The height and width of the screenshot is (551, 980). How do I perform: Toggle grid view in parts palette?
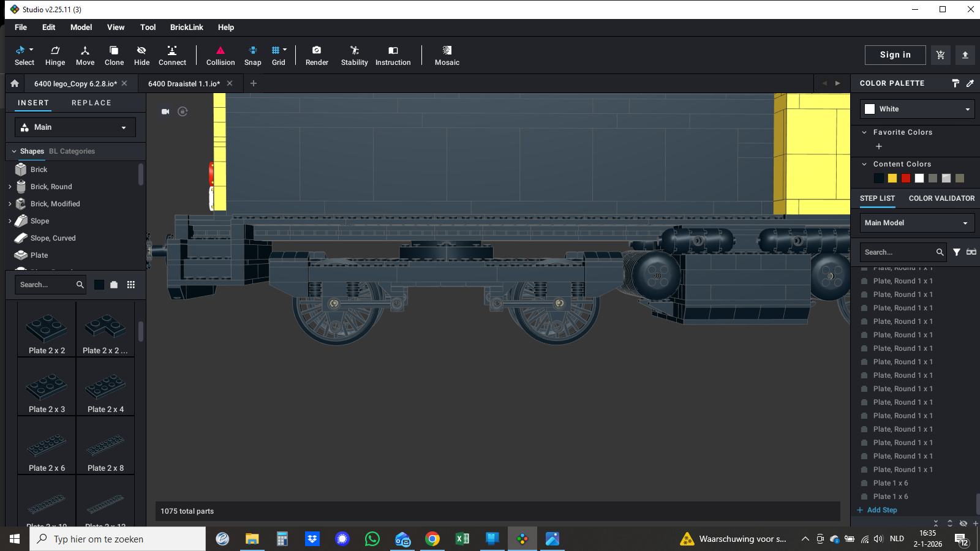[x=130, y=285]
